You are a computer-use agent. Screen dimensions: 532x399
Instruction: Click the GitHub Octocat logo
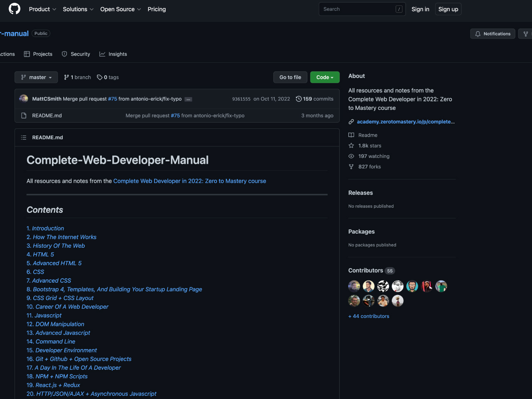coord(15,9)
